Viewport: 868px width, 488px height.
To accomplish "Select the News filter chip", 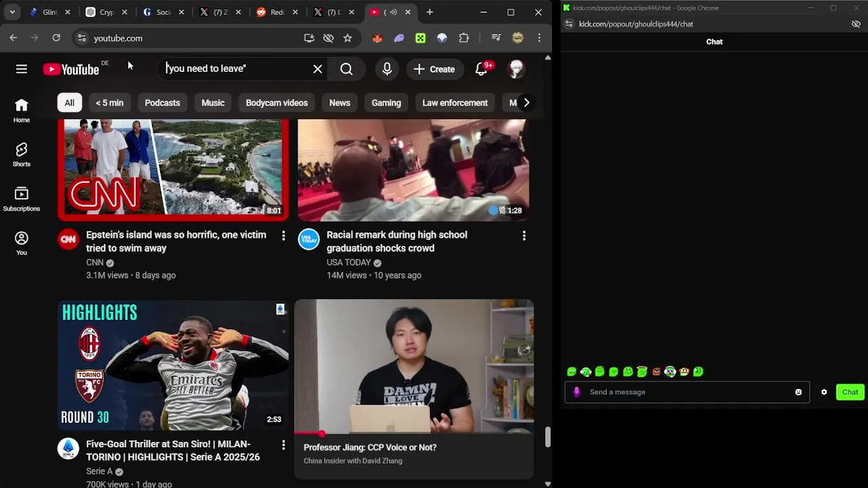I will 340,103.
